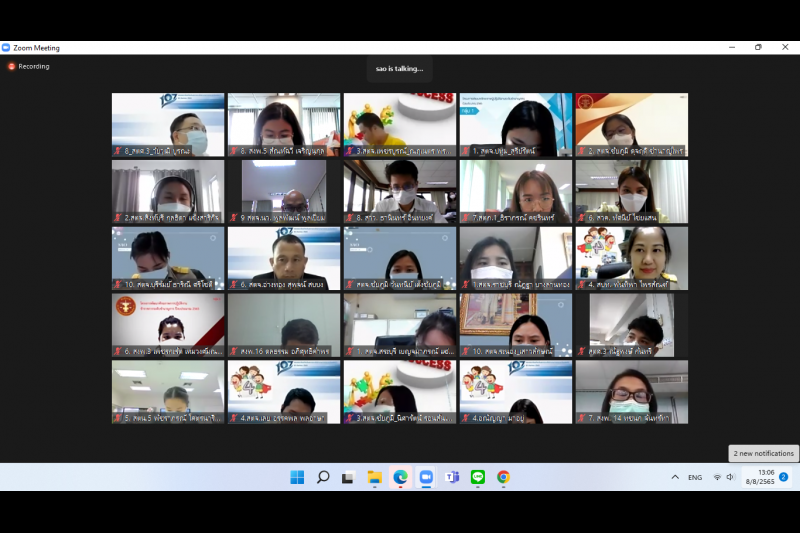Open the Windows Start menu

tap(297, 477)
